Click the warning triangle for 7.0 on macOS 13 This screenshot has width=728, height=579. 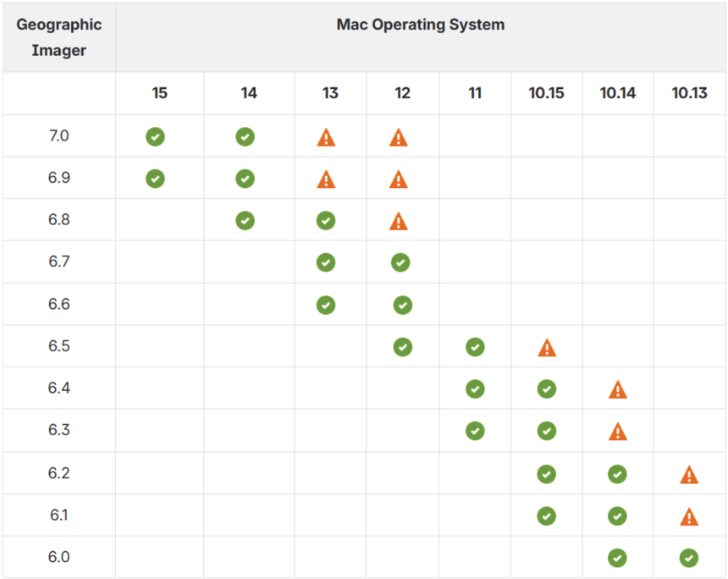326,137
